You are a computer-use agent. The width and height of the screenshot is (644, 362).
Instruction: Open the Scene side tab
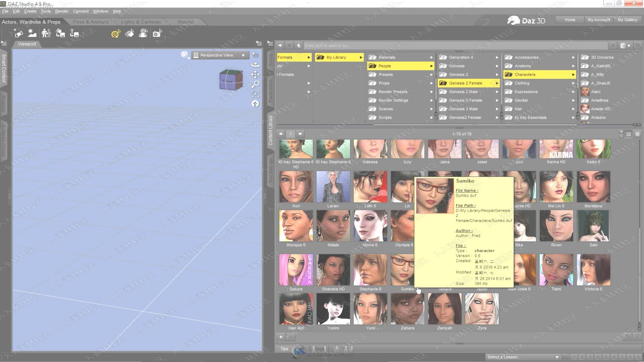coord(271,60)
